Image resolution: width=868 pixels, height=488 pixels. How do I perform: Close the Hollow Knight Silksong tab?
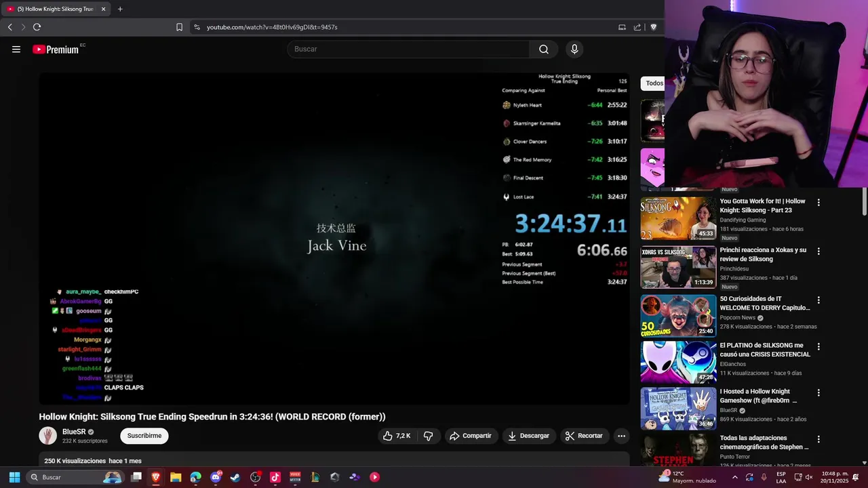point(104,9)
